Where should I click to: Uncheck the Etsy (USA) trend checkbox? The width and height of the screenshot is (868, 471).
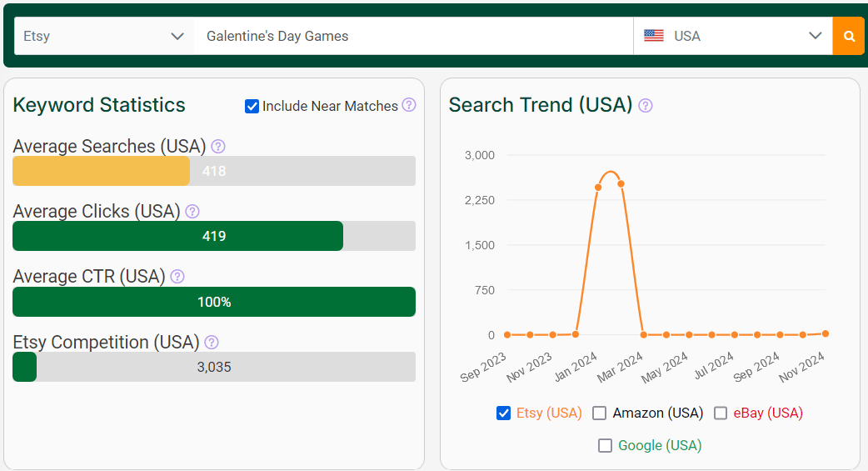click(x=503, y=413)
